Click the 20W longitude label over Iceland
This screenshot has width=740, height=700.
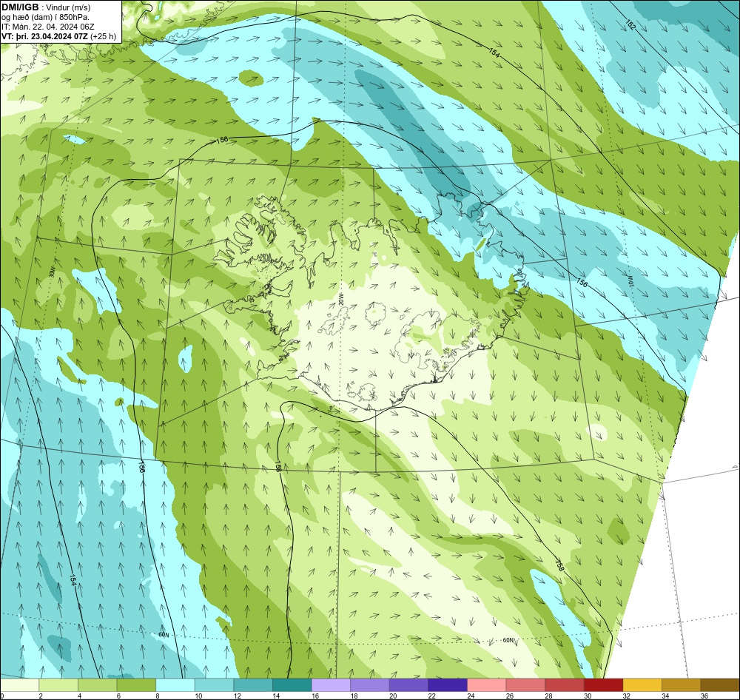coord(340,299)
